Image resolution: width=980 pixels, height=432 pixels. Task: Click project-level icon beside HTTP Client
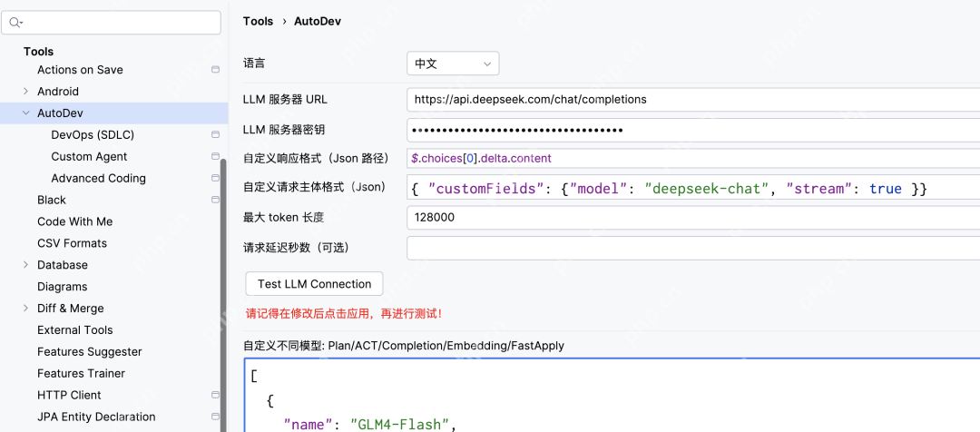[x=216, y=395]
